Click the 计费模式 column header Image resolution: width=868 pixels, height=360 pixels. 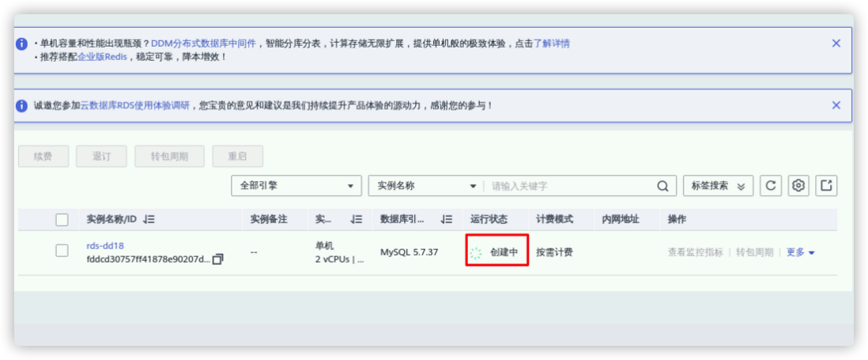tap(555, 219)
